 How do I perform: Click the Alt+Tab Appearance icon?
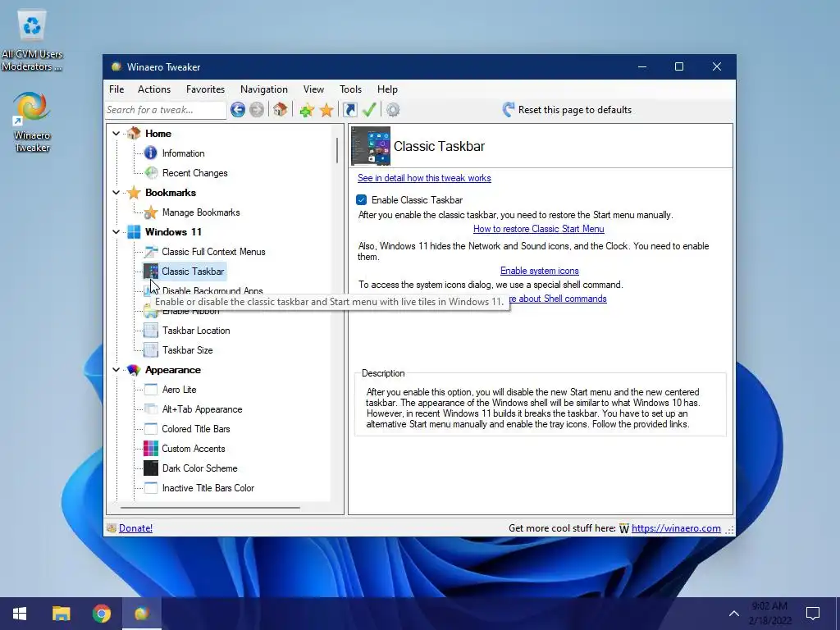(x=151, y=409)
